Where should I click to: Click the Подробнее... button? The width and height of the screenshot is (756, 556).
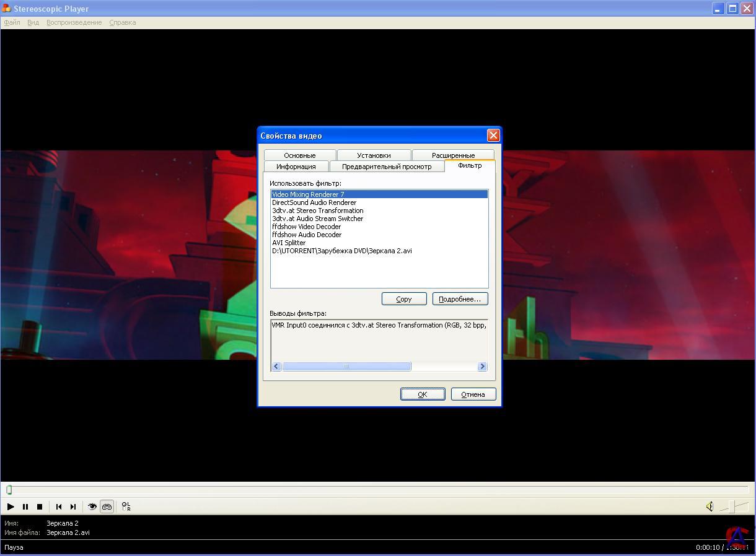coord(460,299)
